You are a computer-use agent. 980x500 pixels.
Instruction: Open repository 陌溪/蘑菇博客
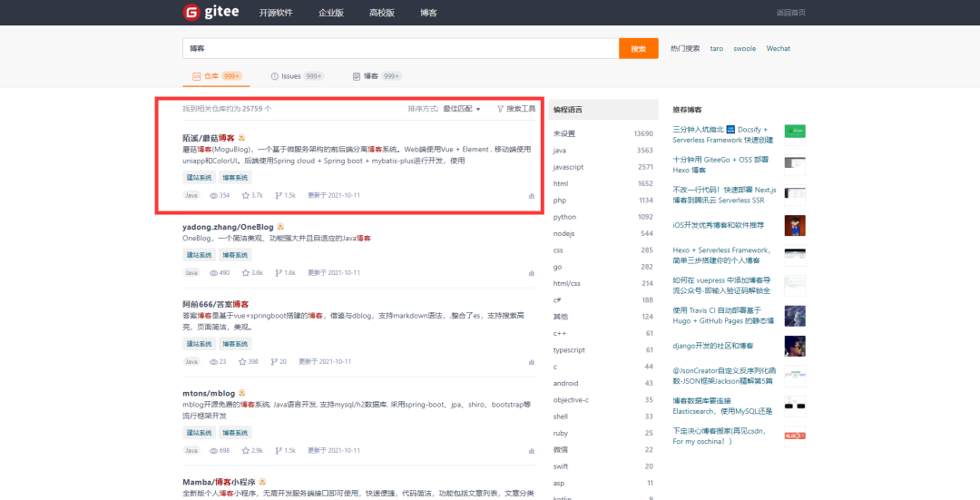pyautogui.click(x=209, y=138)
